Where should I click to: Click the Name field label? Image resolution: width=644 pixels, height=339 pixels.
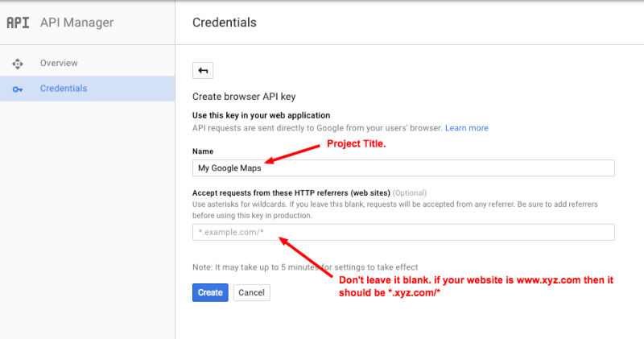click(204, 151)
